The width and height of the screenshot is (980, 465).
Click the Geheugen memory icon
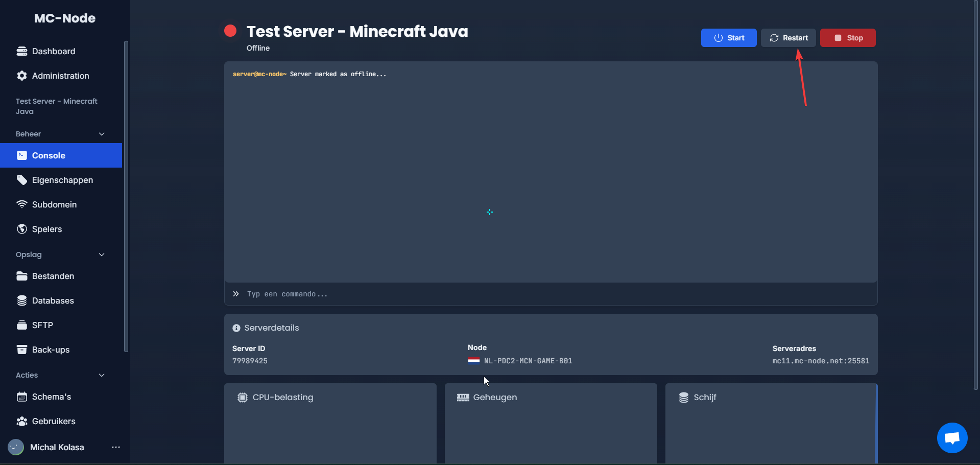pos(463,397)
